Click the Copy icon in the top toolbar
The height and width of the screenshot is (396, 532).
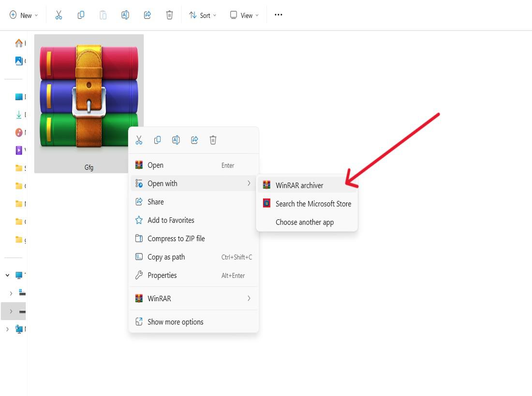81,15
